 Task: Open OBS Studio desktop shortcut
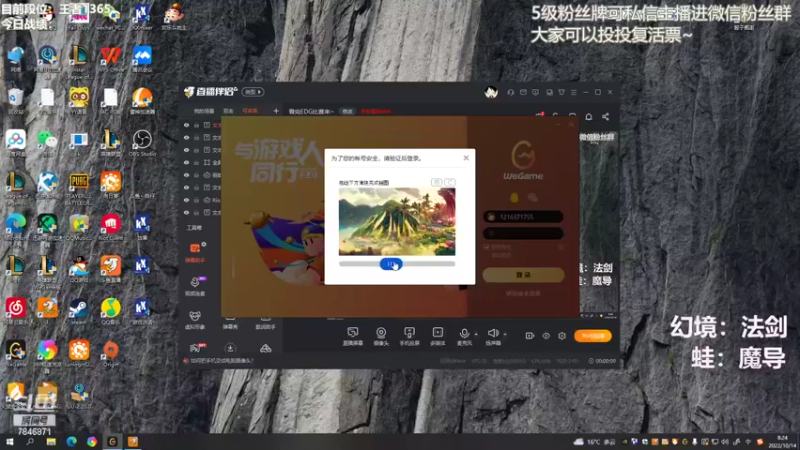(142, 143)
